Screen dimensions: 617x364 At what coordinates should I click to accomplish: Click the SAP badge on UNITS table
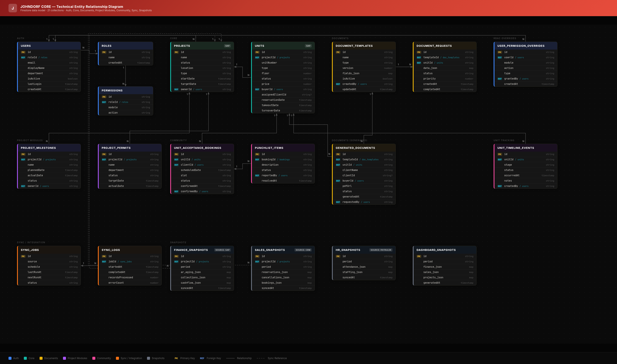(308, 46)
